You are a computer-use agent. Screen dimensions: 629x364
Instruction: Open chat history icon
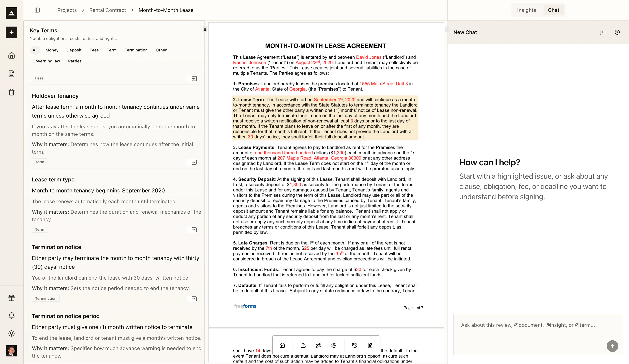(x=617, y=32)
